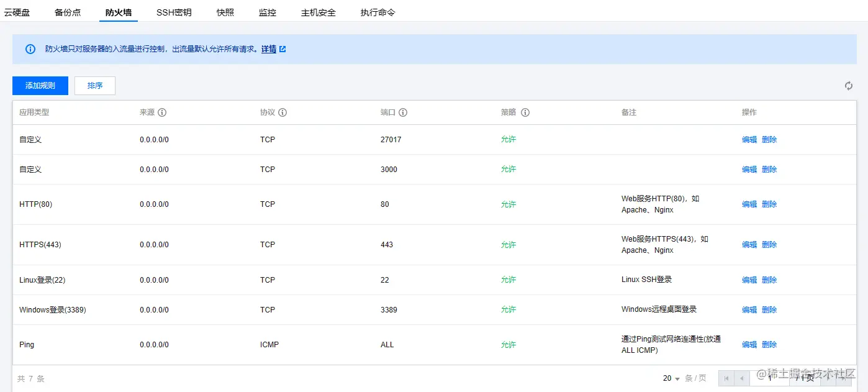
Task: Click the info icon in the blue banner
Action: [30, 49]
